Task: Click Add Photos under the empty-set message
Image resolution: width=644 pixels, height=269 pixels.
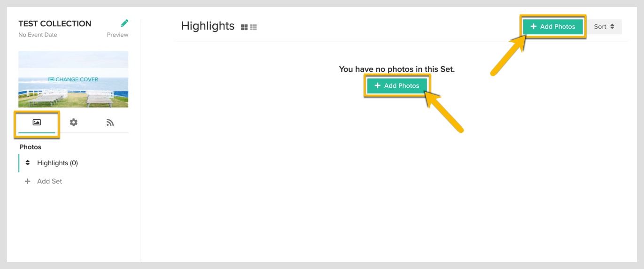Action: [397, 86]
